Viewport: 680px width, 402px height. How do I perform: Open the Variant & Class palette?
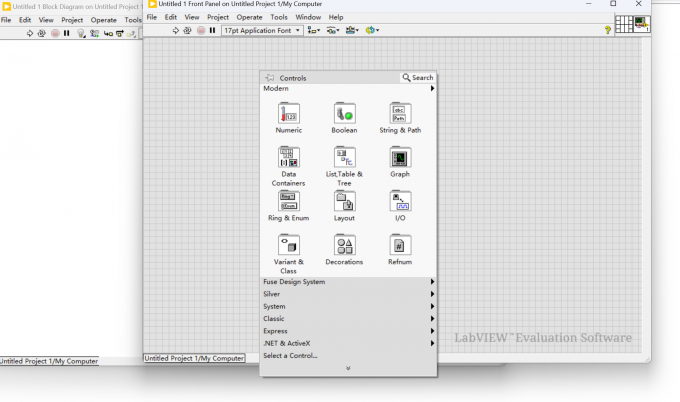289,254
